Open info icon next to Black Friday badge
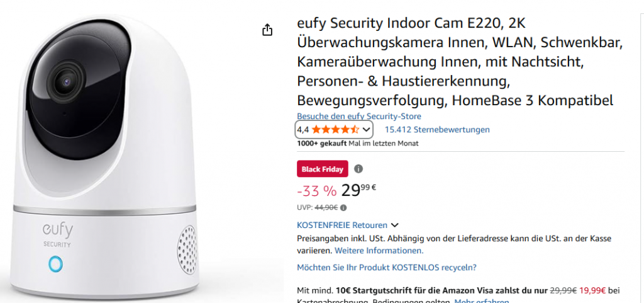Viewport: 644px width, 303px height. [x=358, y=169]
